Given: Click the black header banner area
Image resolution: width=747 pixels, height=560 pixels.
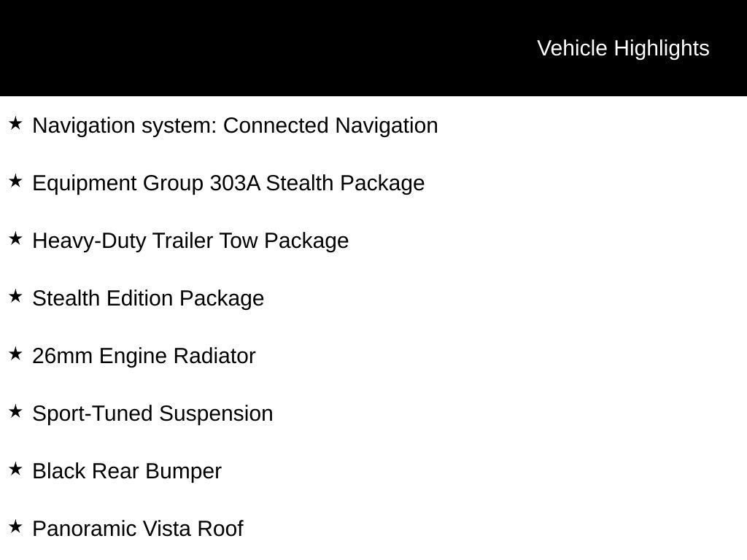Looking at the screenshot, I should (x=373, y=48).
